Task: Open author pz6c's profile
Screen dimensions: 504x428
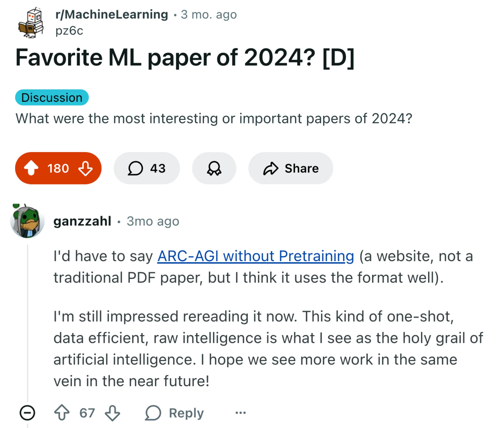Action: click(69, 31)
